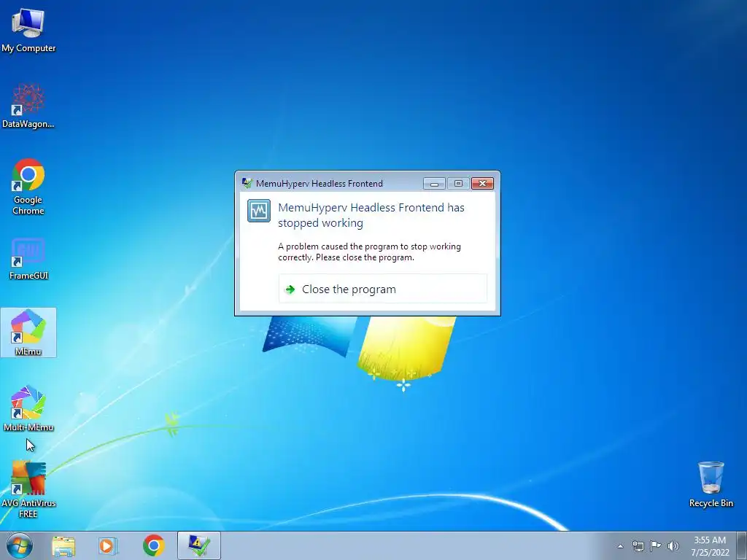The height and width of the screenshot is (560, 747).
Task: Open Windows Explorer from the taskbar
Action: tap(63, 545)
